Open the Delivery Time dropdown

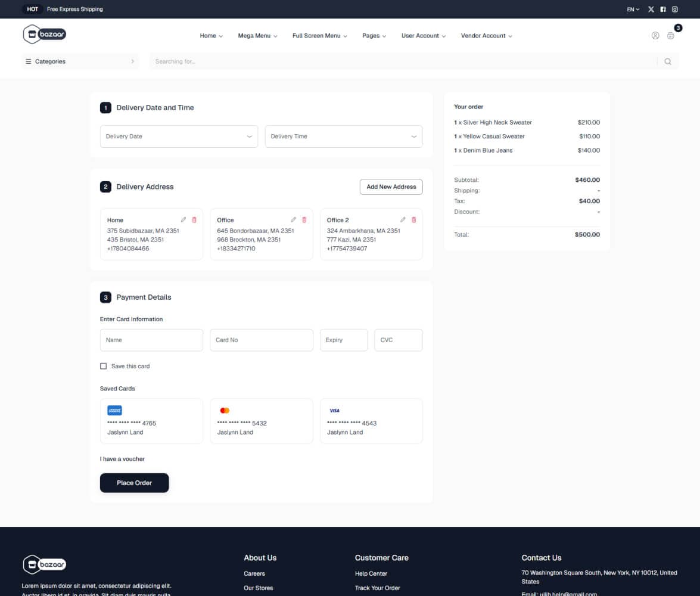coord(344,136)
